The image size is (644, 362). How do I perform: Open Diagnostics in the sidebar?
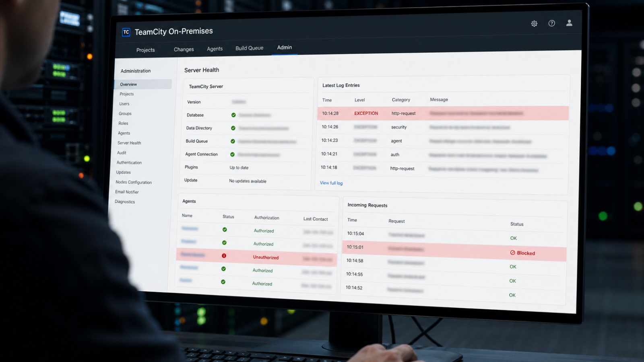(125, 202)
